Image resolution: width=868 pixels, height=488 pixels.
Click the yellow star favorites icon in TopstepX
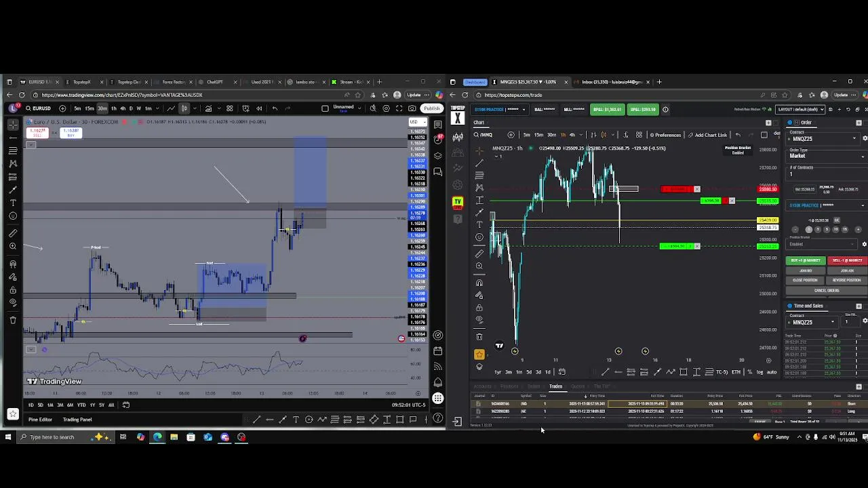click(x=479, y=354)
